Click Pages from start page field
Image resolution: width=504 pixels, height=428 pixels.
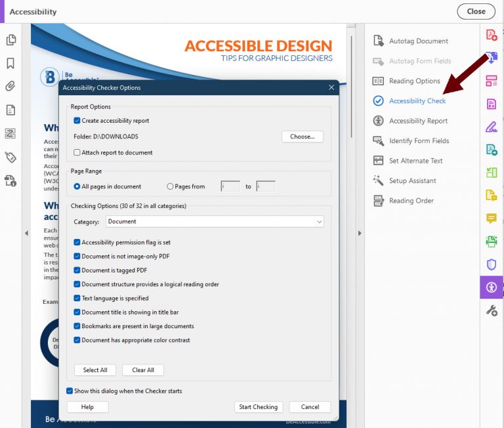click(230, 186)
